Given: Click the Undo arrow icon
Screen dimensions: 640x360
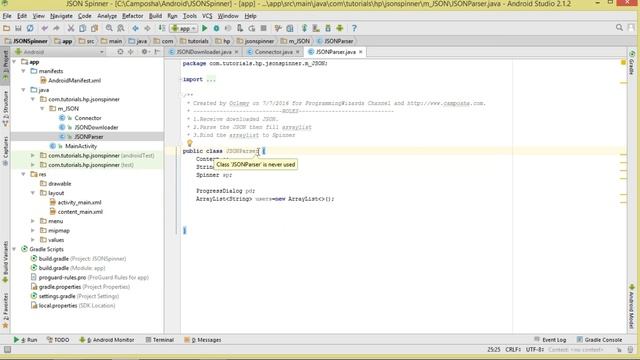Looking at the screenshot, I should (x=44, y=28).
